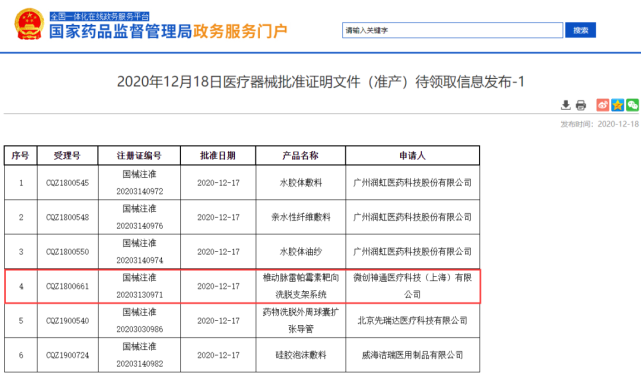Click the download icon
641x375 pixels.
pos(565,105)
